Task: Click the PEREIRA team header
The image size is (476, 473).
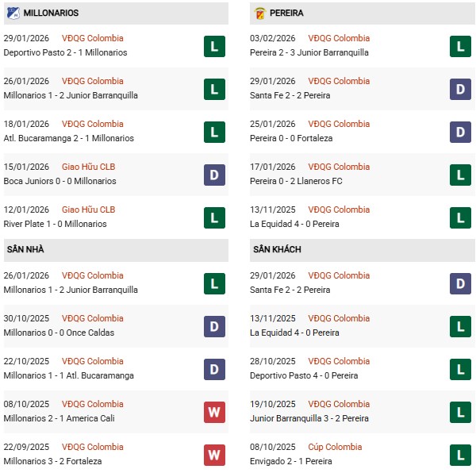Action: click(286, 13)
